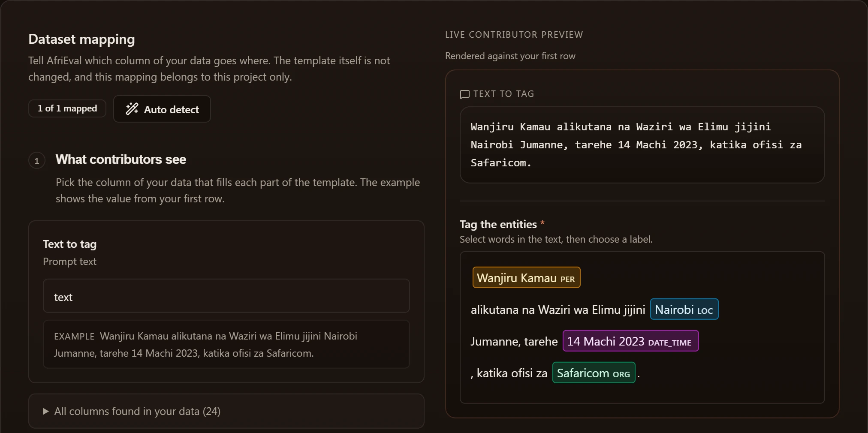868x433 pixels.
Task: Click the Rendered against your first row text
Action: coord(510,56)
